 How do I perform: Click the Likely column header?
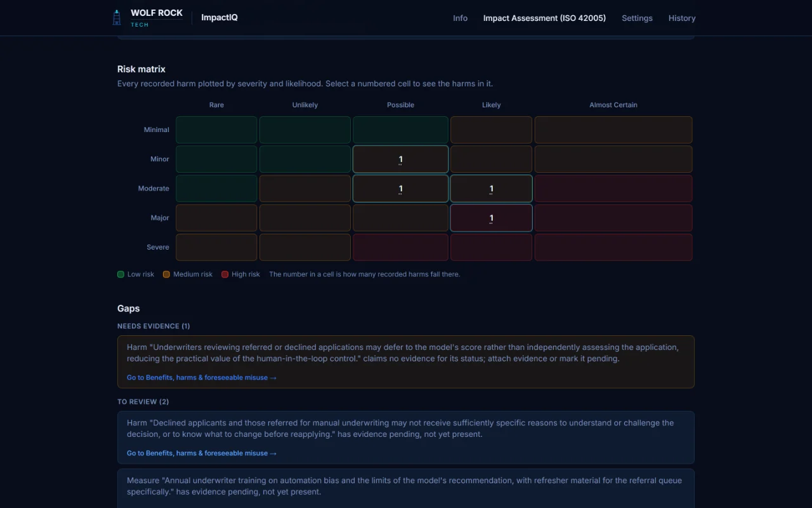491,105
